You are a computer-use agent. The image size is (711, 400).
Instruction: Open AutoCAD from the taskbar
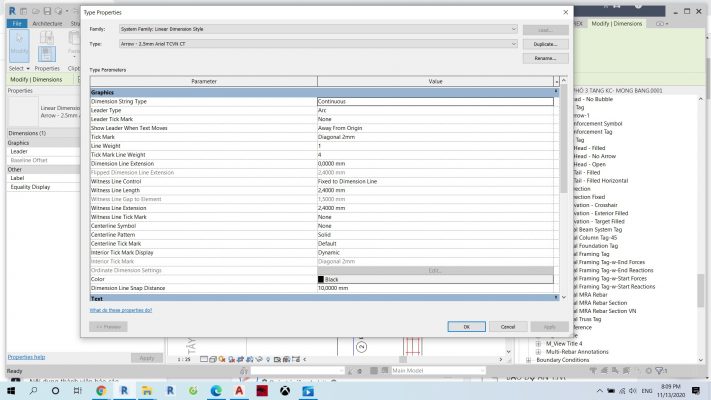point(239,391)
